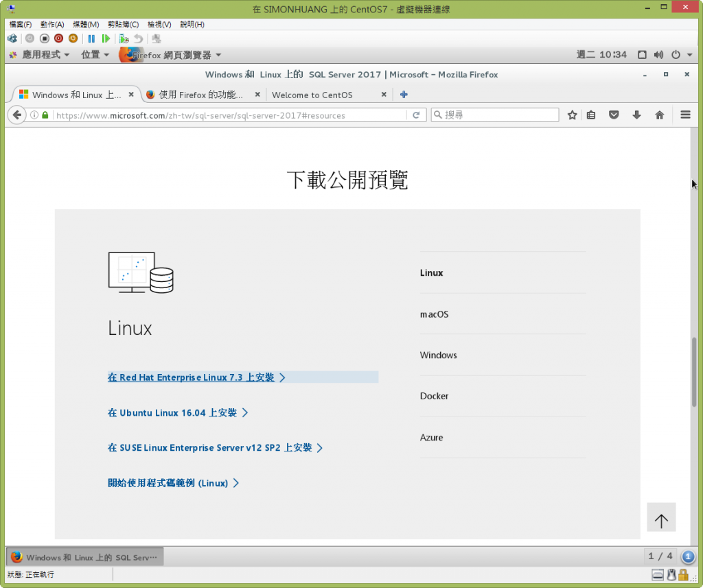Open the 媒體(M) menu
Viewport: 703px width, 588px height.
pyautogui.click(x=86, y=24)
